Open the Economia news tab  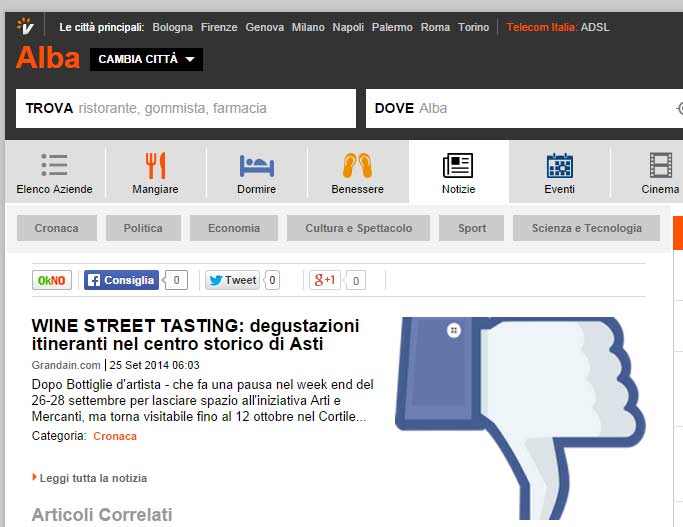pos(234,228)
